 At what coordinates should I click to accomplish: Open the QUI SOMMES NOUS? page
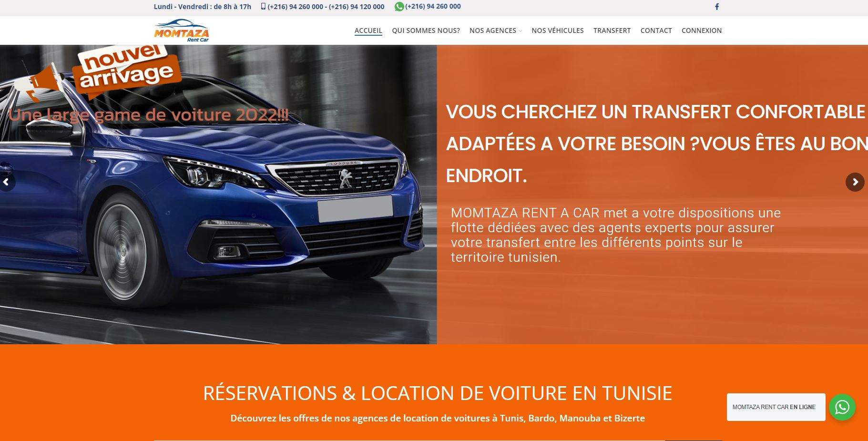tap(425, 30)
